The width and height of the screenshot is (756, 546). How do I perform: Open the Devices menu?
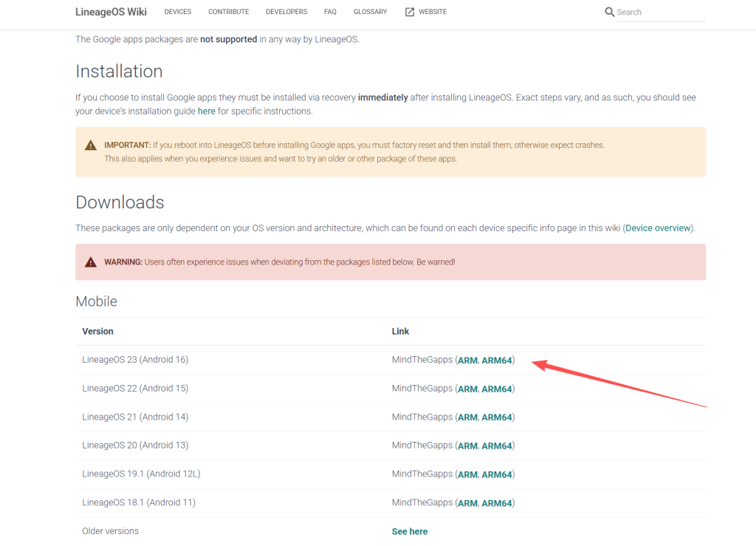[x=178, y=12]
